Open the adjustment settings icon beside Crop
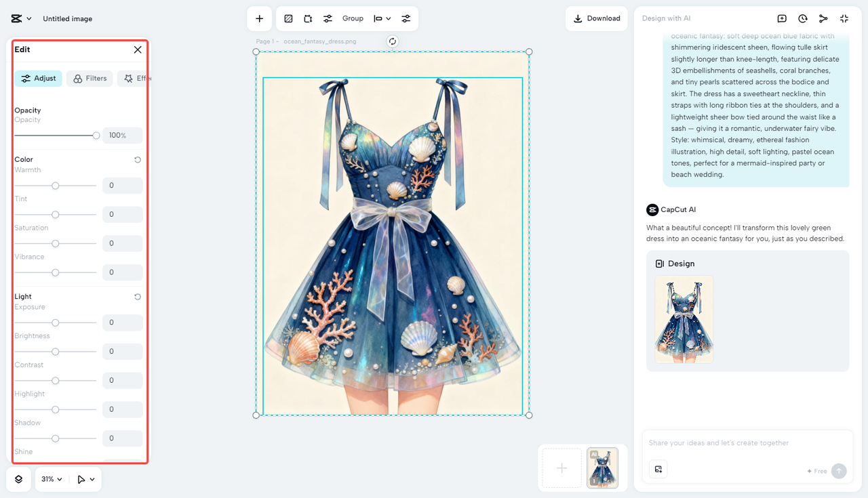868x498 pixels. point(328,18)
